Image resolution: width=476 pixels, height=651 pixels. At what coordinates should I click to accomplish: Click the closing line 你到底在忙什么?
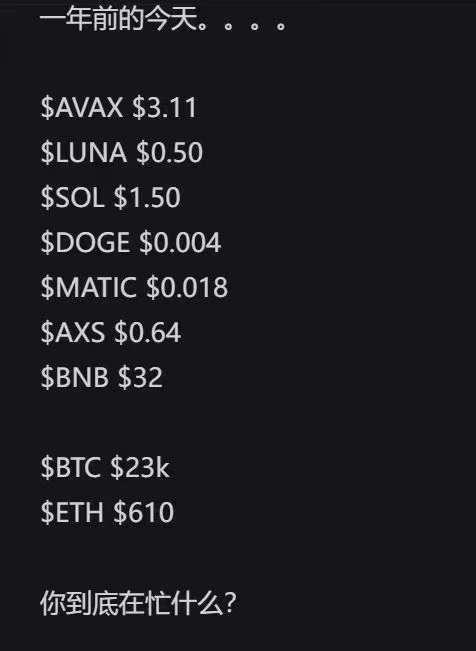tap(138, 603)
